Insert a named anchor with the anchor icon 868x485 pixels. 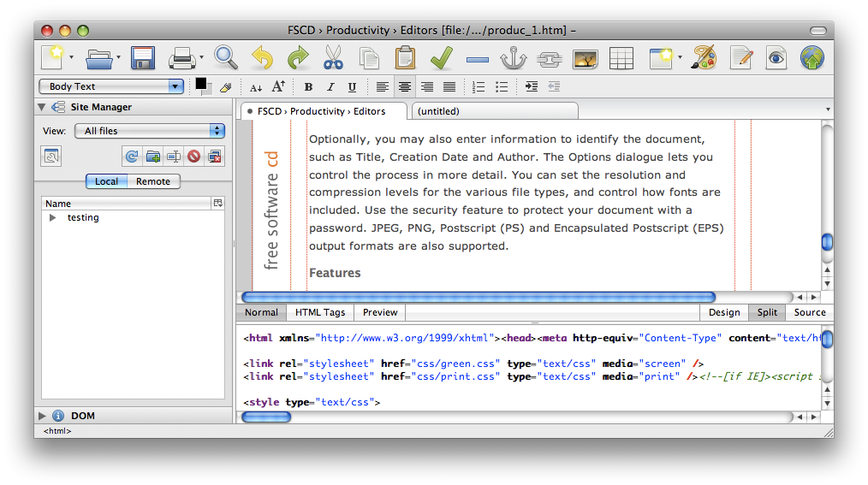coord(513,57)
